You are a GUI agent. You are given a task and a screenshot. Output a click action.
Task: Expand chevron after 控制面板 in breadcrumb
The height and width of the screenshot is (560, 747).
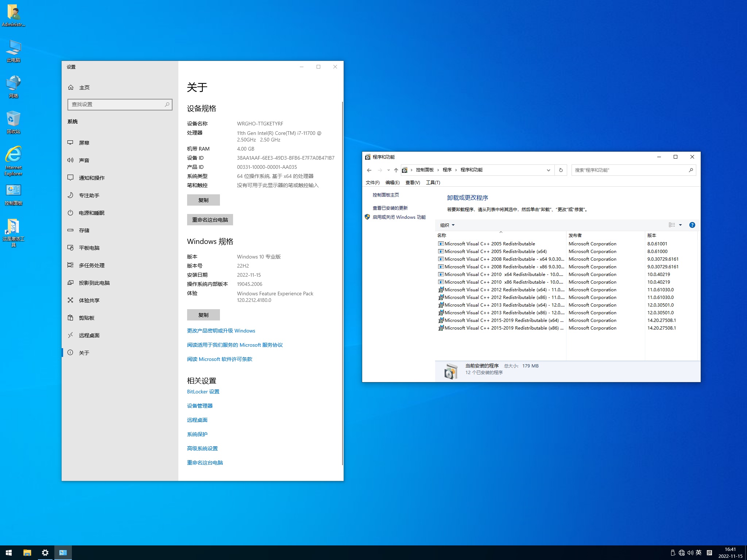coord(438,170)
